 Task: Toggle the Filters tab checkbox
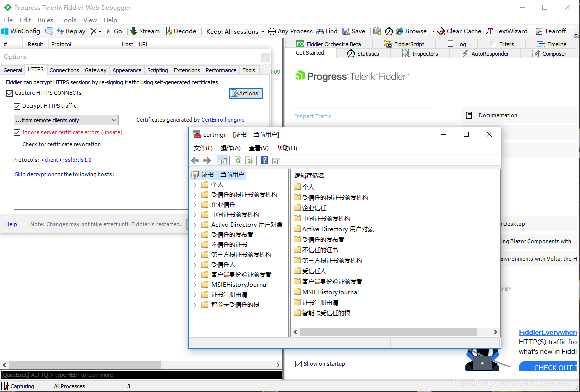tap(493, 44)
